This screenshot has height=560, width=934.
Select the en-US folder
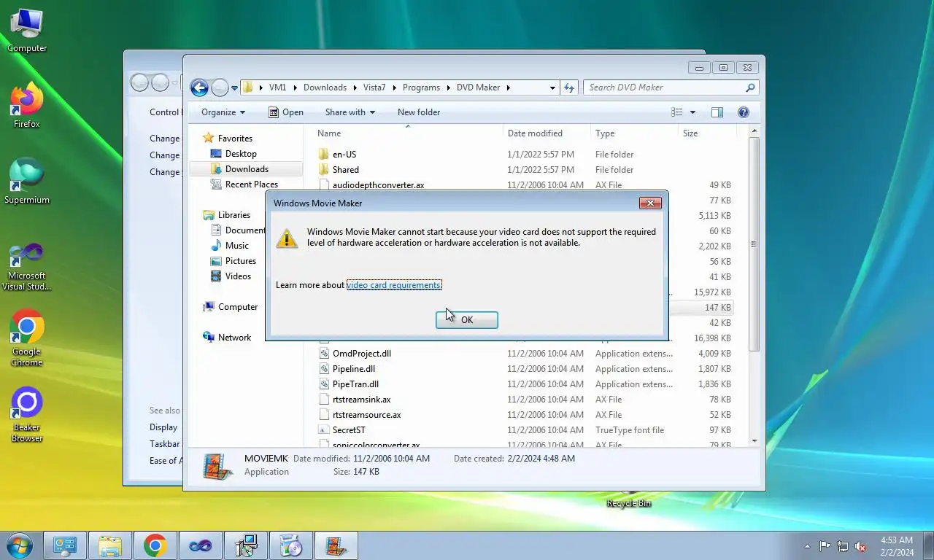pos(338,155)
